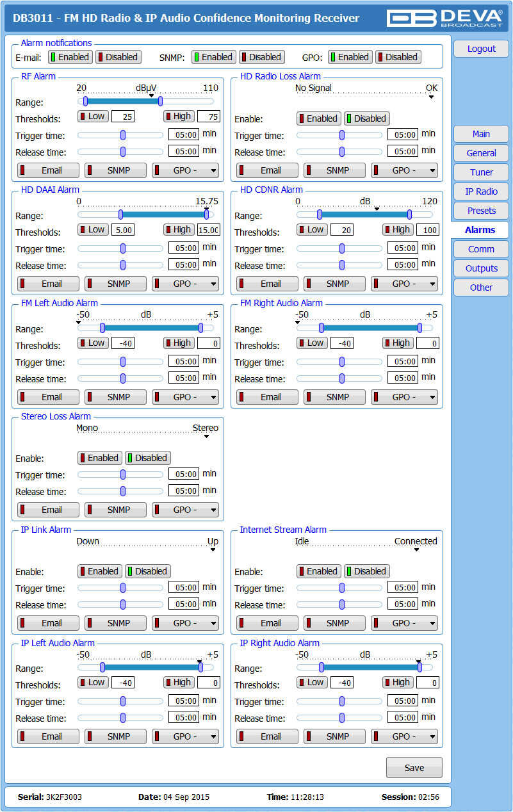Toggle HD DAAI Alarm Low threshold

click(x=94, y=229)
